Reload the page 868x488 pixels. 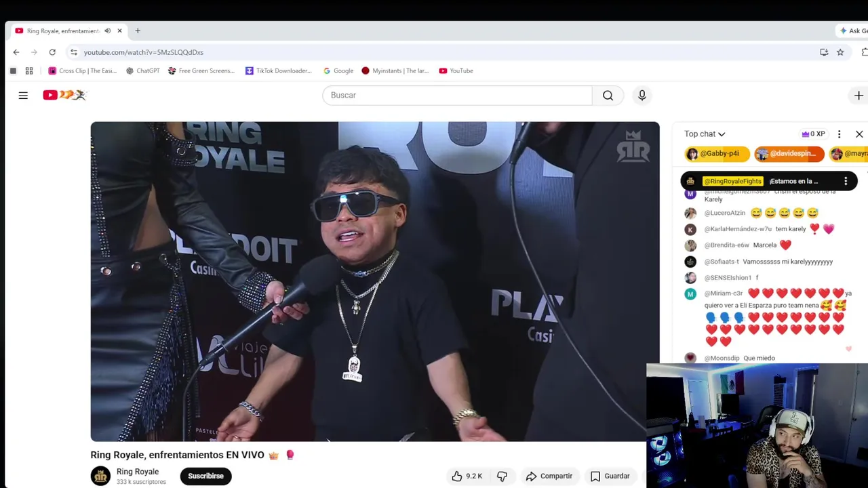click(52, 52)
